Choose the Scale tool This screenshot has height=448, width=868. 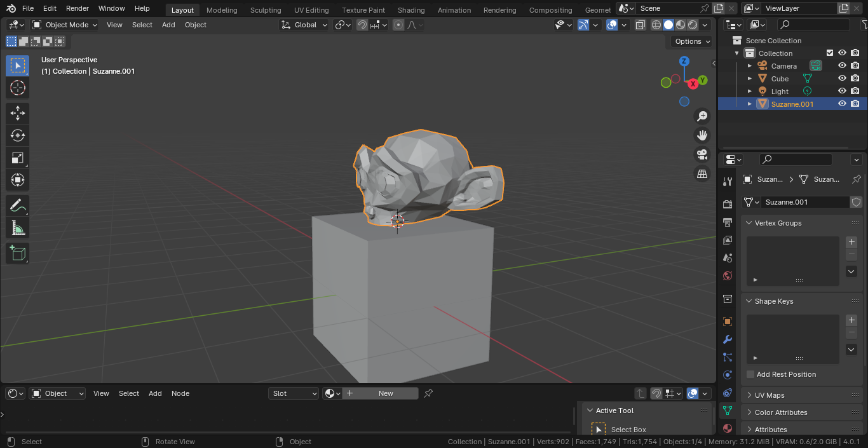(x=18, y=158)
